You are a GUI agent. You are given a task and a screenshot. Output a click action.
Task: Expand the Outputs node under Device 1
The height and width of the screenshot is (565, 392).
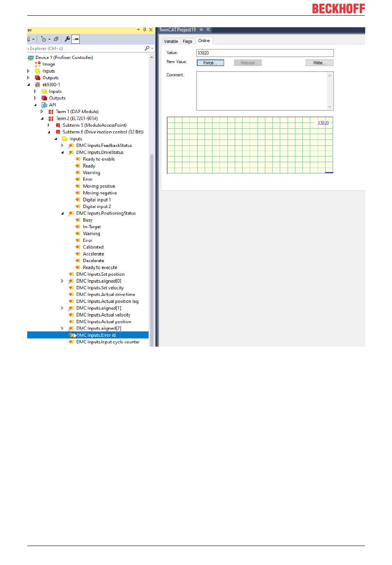tap(28, 78)
